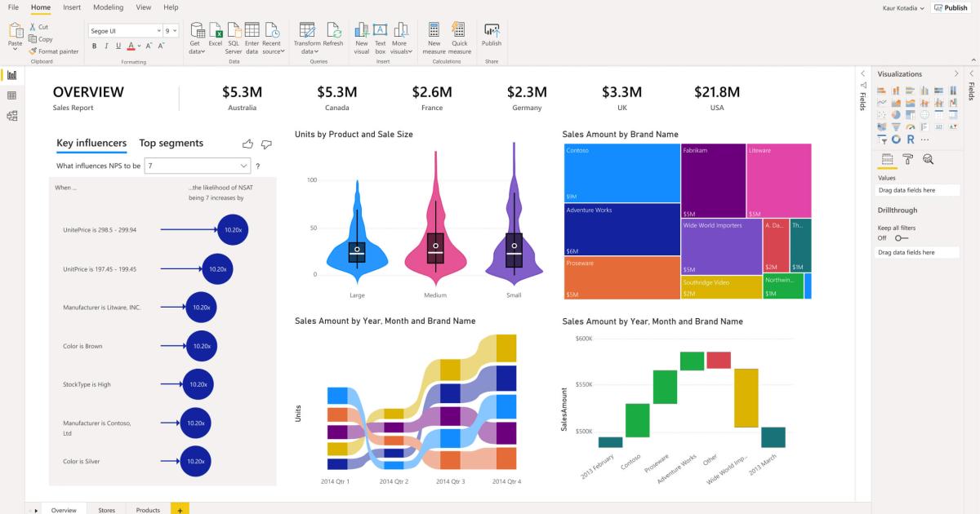
Task: Select the orange Proseware treemap tile
Action: [x=622, y=277]
